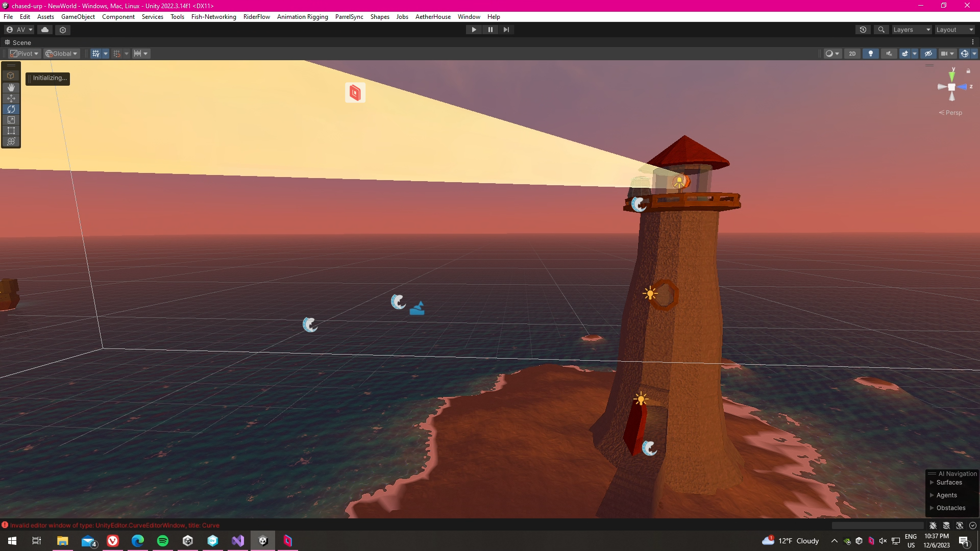The image size is (980, 551).
Task: Open the Undo History window
Action: (x=863, y=30)
